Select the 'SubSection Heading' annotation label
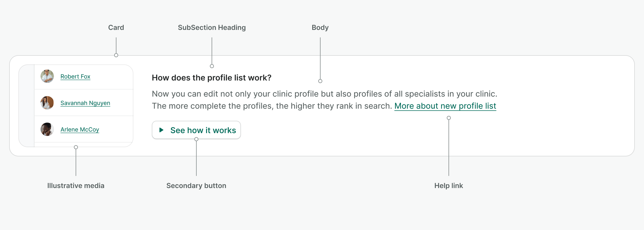 (212, 28)
